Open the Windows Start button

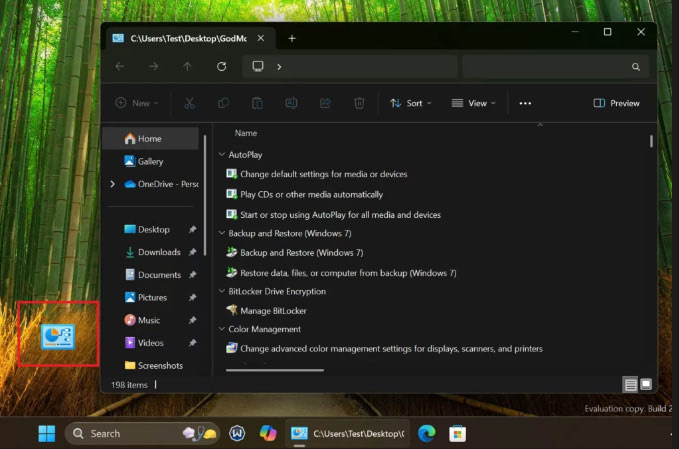point(47,433)
